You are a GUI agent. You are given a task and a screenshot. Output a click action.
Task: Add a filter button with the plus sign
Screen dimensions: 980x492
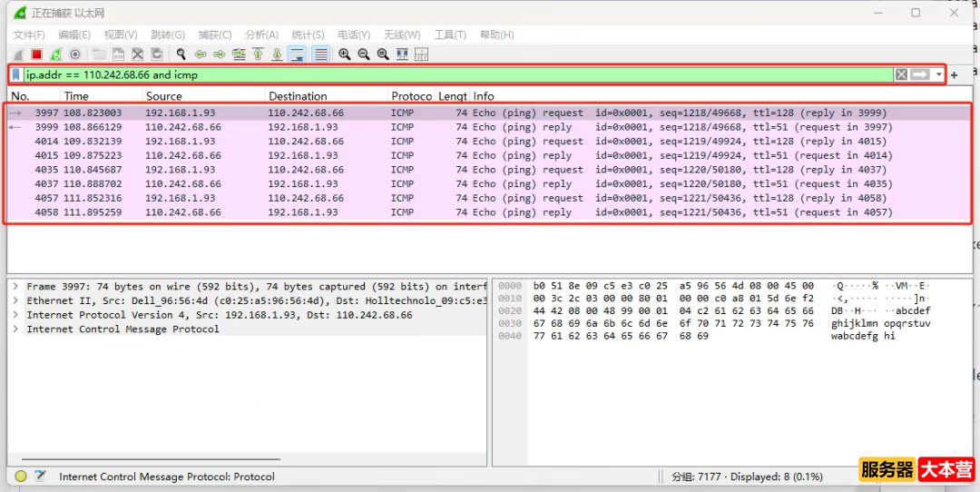955,74
